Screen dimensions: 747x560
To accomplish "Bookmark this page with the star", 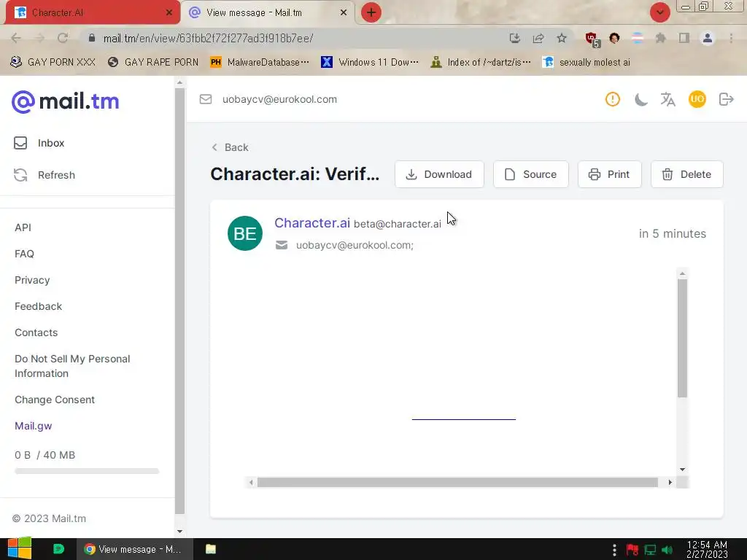I will click(x=562, y=38).
